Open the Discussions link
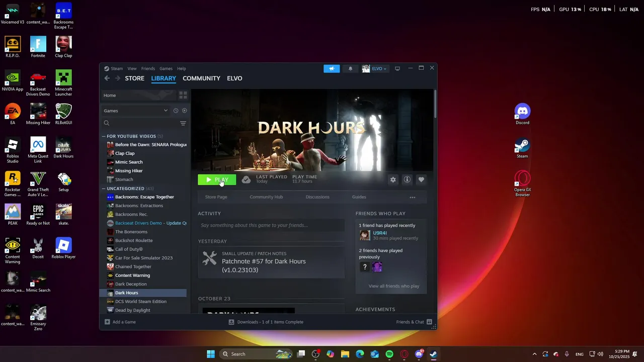This screenshot has height=362, width=644. pyautogui.click(x=317, y=197)
